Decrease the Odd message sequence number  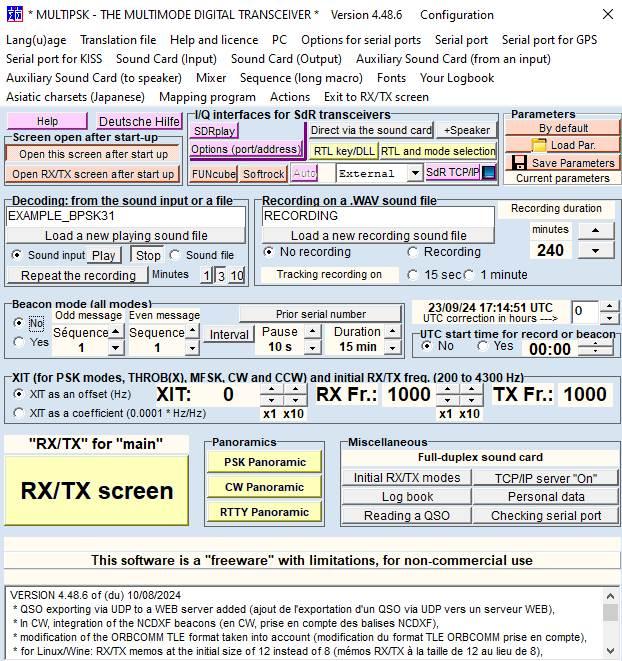point(116,348)
